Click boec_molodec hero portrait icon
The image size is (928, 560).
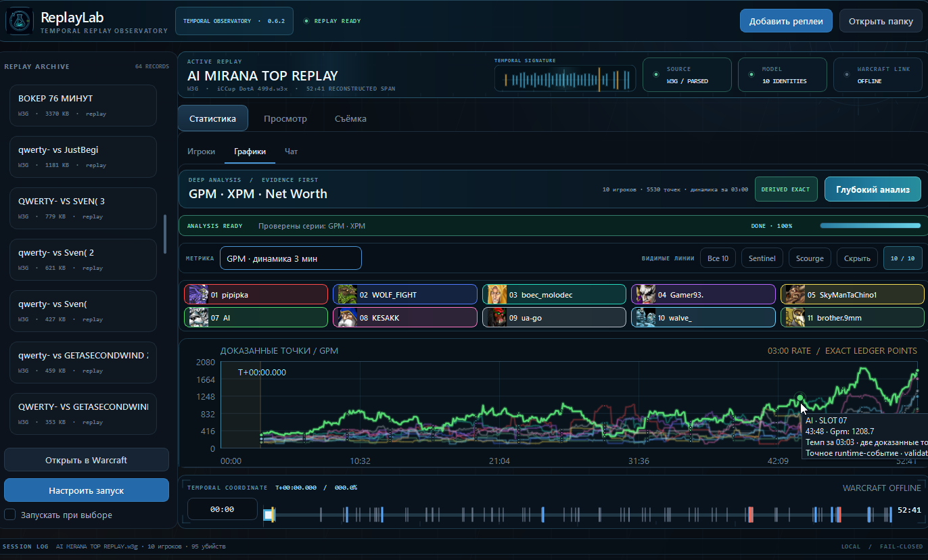(x=497, y=294)
